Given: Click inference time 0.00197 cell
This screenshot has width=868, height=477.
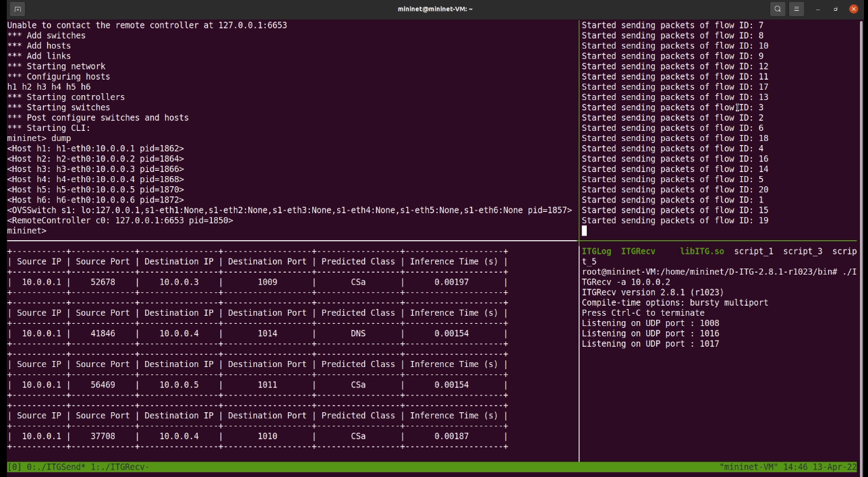Looking at the screenshot, I should 451,282.
